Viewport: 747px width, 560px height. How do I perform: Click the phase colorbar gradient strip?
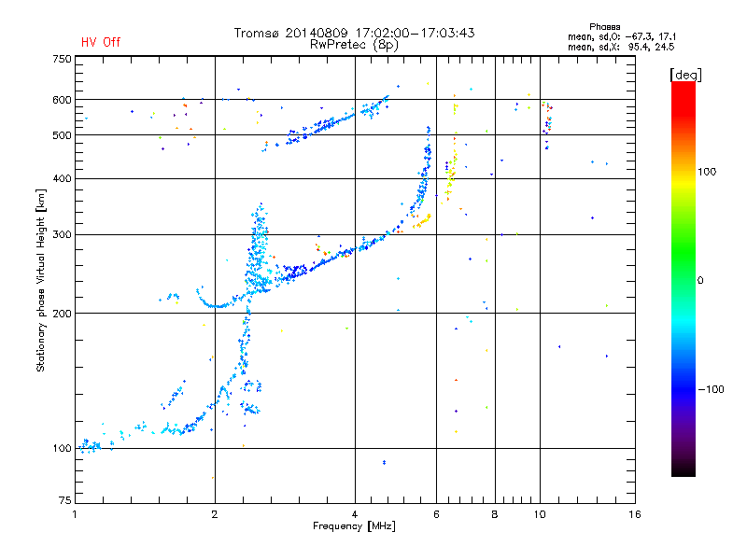click(x=684, y=278)
